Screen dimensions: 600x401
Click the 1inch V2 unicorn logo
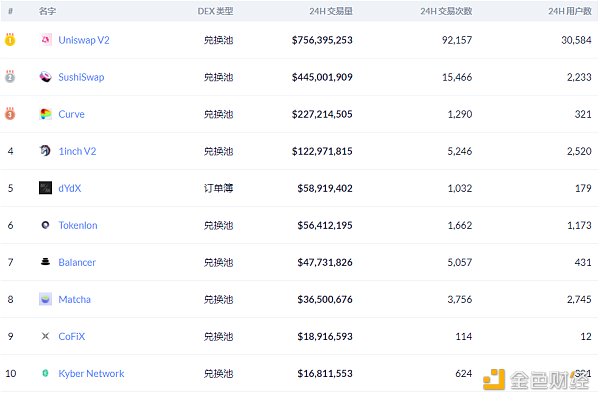click(x=46, y=151)
